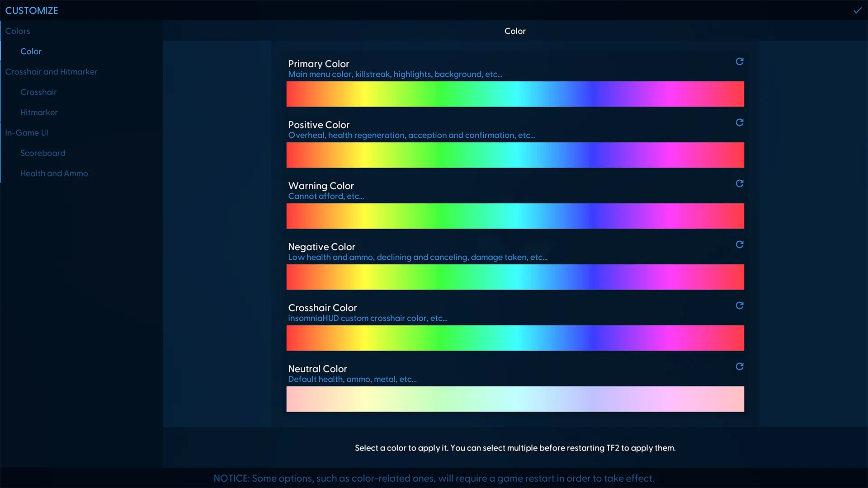
Task: Click the reset icon for Positive Color
Action: pyautogui.click(x=739, y=122)
